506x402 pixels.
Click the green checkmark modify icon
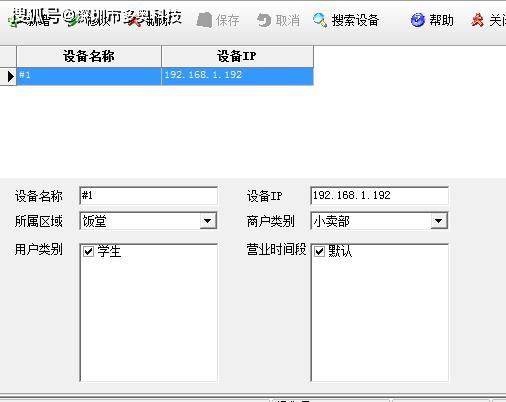[x=72, y=21]
